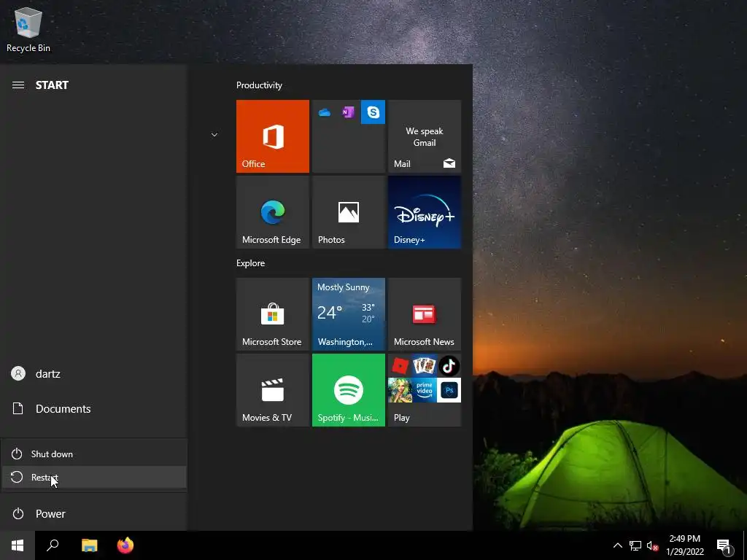
Task: Expand the Start menu hamburger icon
Action: coord(18,85)
